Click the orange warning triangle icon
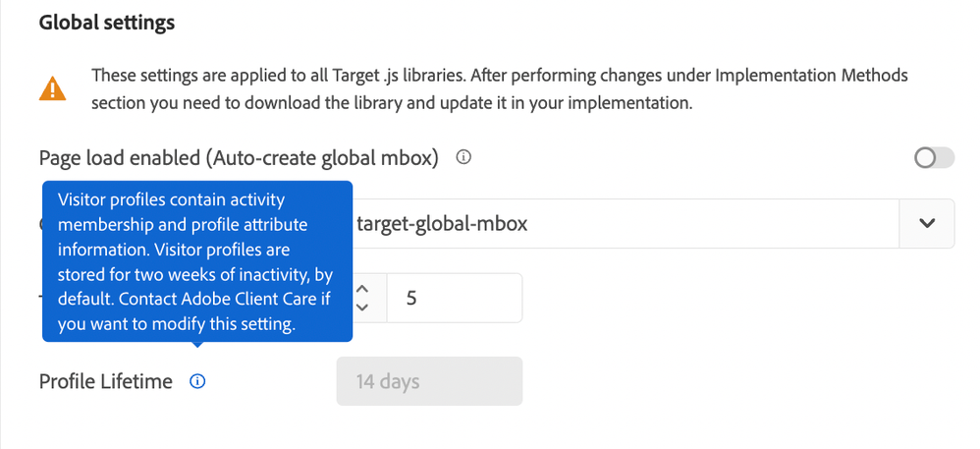This screenshot has height=449, width=980. tap(53, 89)
